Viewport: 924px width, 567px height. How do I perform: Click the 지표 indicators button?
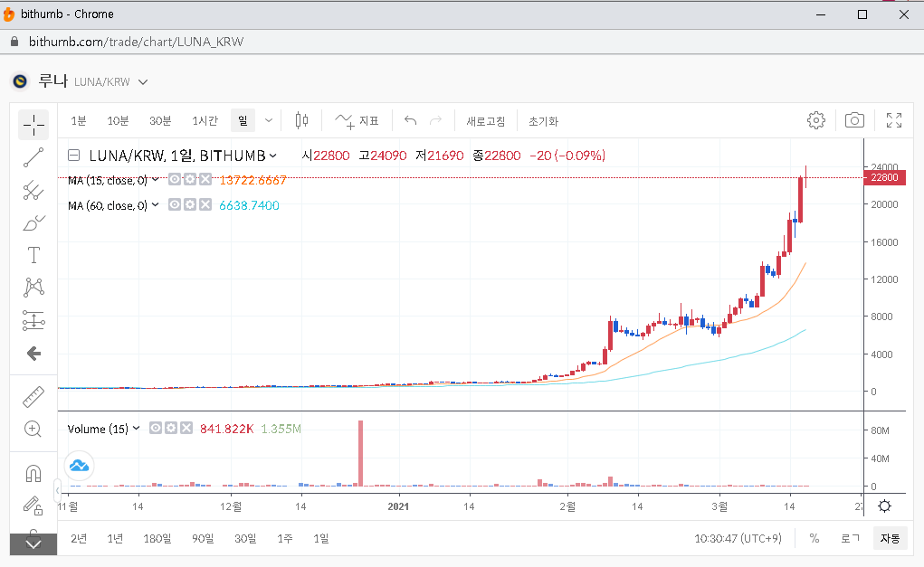(x=357, y=120)
